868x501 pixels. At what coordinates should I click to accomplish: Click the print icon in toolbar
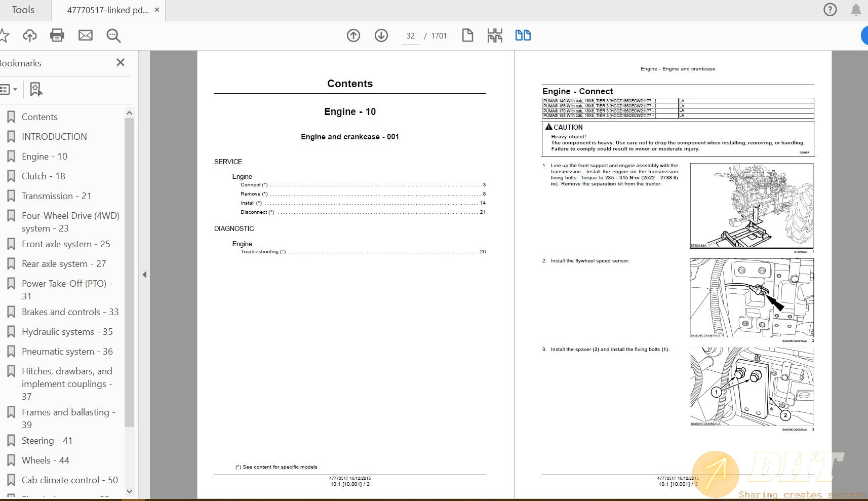click(57, 35)
